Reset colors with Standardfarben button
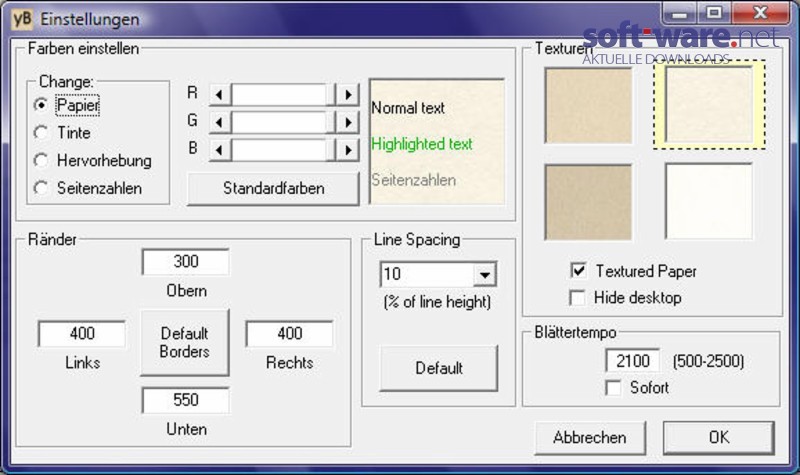800x475 pixels. pos(273,188)
